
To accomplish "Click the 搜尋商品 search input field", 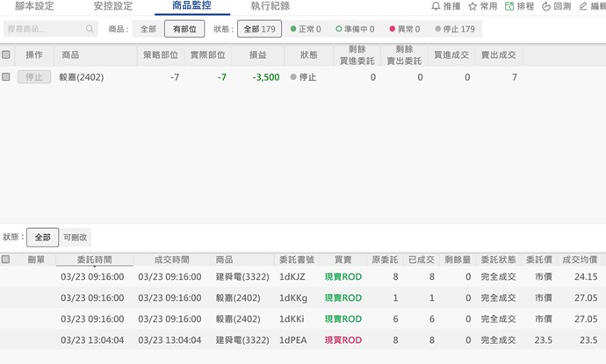I will (44, 29).
